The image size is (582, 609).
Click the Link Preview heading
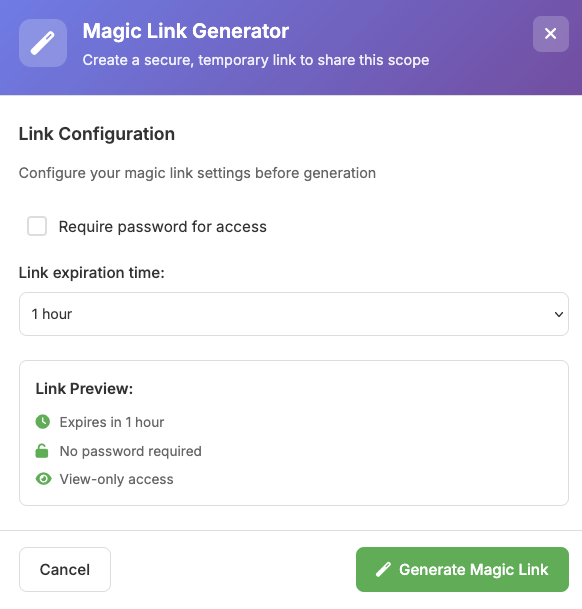84,389
